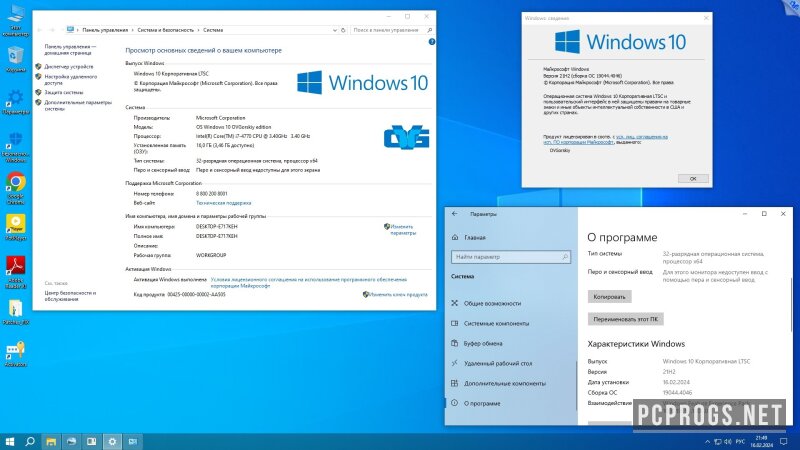Click Изменить параметры link

coord(403,230)
